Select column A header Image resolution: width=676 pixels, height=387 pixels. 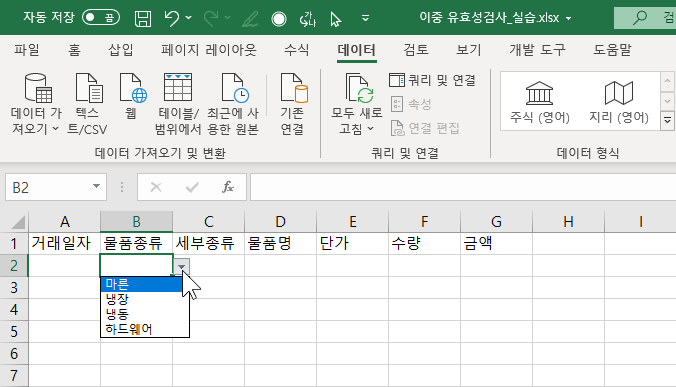(x=64, y=222)
